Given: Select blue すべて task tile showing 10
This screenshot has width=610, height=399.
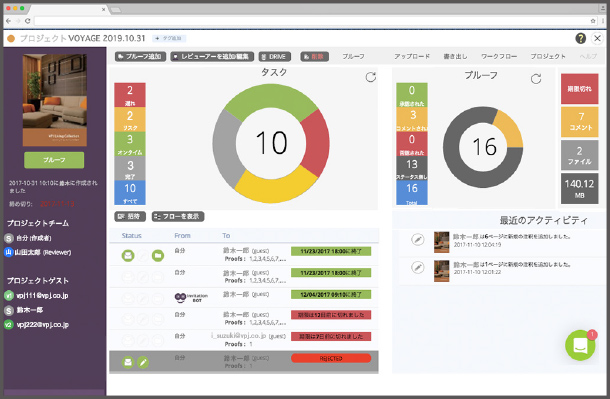Looking at the screenshot, I should pos(130,192).
